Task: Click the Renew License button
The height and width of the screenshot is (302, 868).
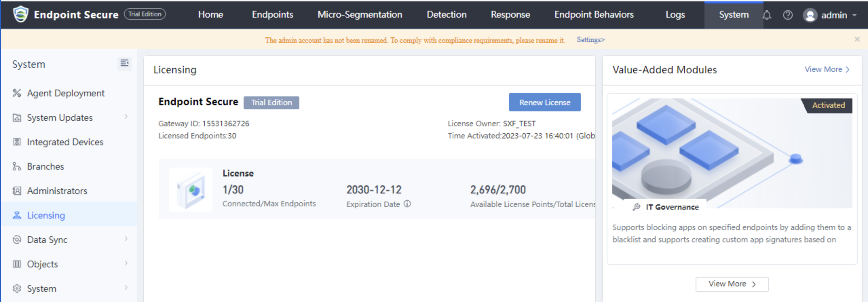Action: (x=545, y=102)
